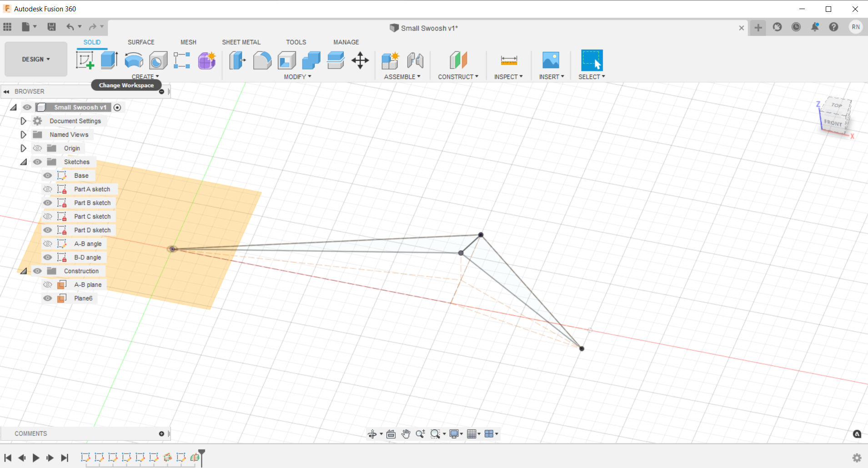The width and height of the screenshot is (868, 468).
Task: Show the Part C sketch
Action: 48,216
